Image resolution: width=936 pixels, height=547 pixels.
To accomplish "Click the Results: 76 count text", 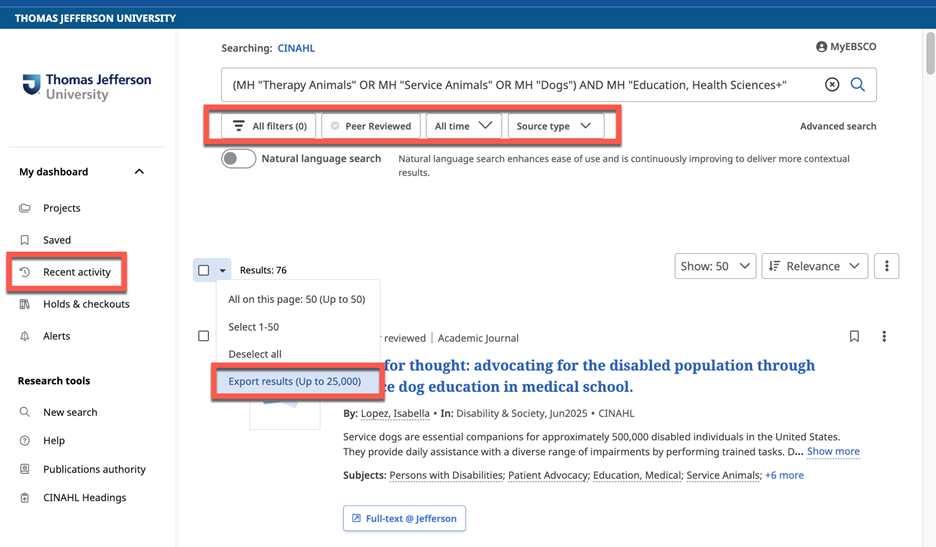I will 263,271.
